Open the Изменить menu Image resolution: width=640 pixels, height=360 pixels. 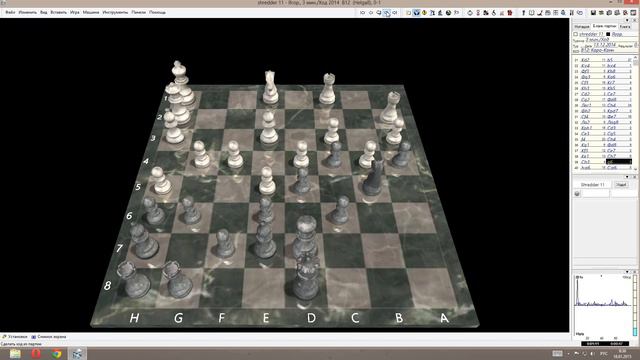27,12
